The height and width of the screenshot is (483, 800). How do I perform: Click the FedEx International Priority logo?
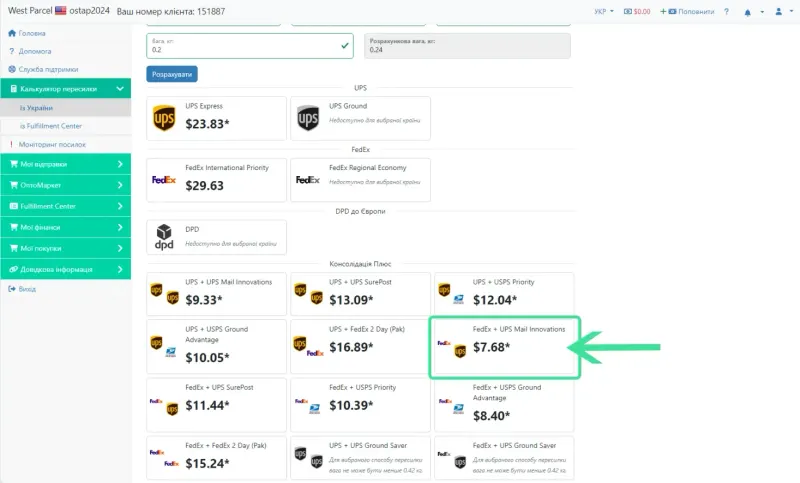[x=164, y=180]
